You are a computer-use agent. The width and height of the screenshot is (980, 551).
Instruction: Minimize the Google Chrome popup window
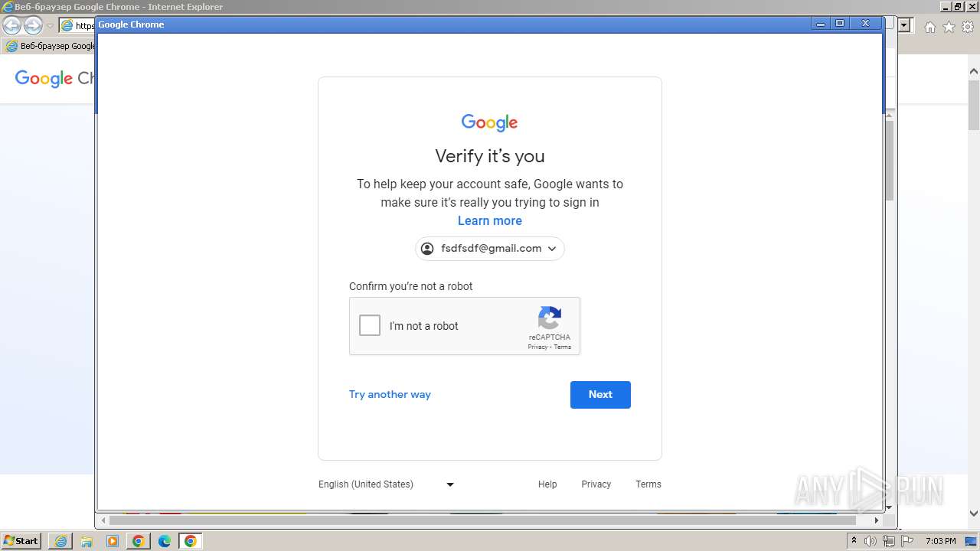(821, 24)
